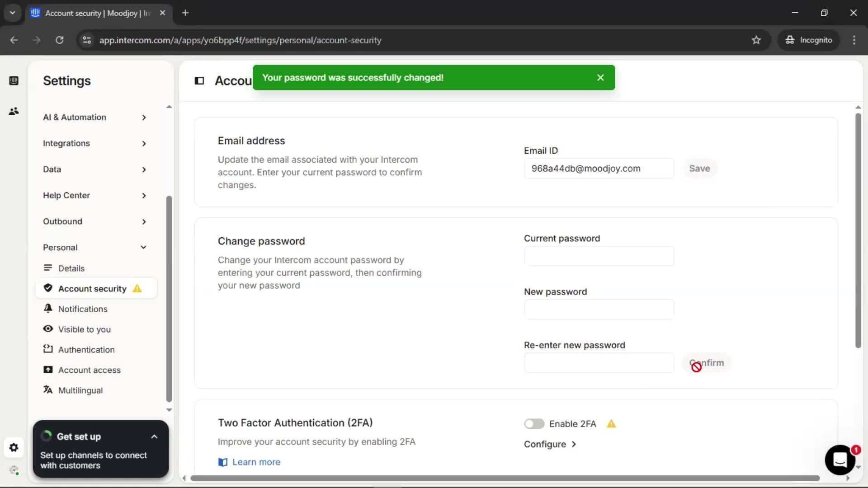Image resolution: width=868 pixels, height=488 pixels.
Task: Click the settings sidebar scrollbar thumb
Action: point(169,299)
